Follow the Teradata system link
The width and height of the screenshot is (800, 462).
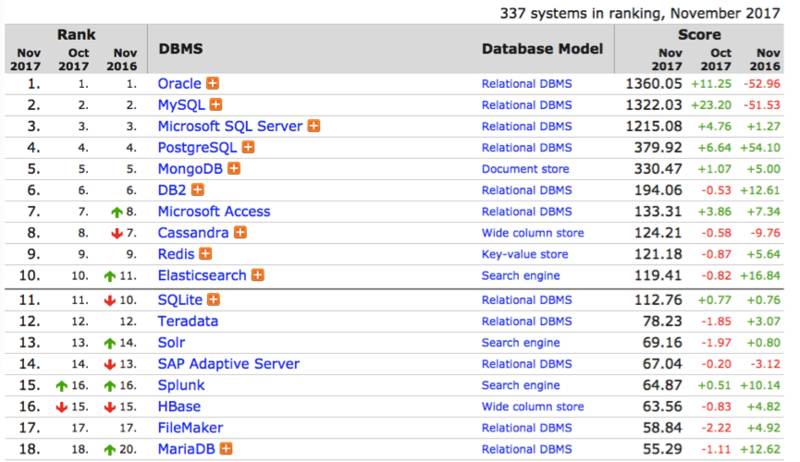188,321
